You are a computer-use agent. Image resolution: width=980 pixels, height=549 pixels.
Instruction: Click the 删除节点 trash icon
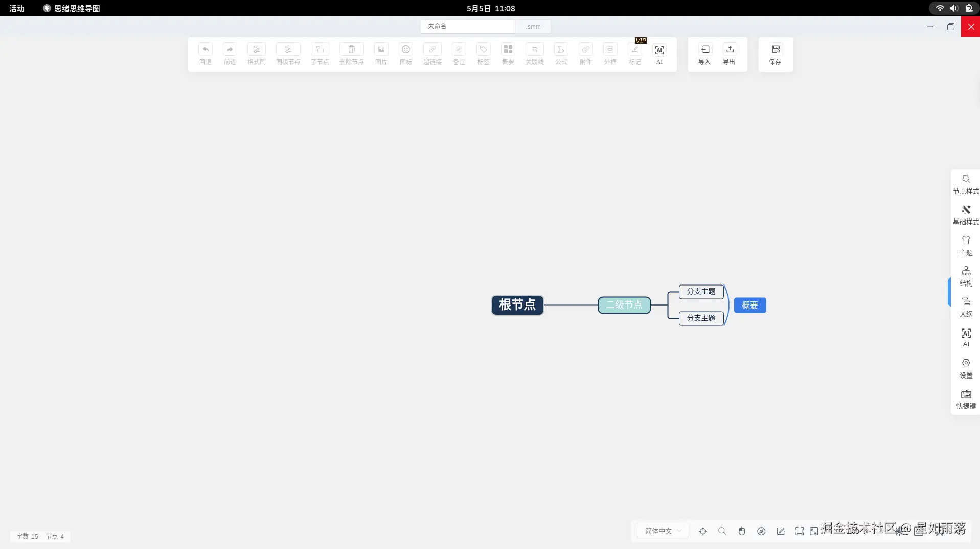[352, 49]
